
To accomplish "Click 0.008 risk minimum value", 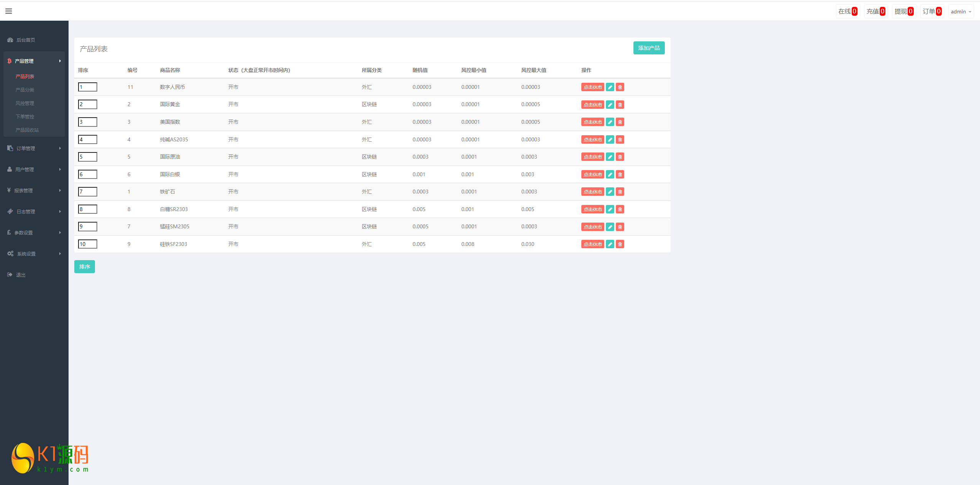I will pos(468,244).
